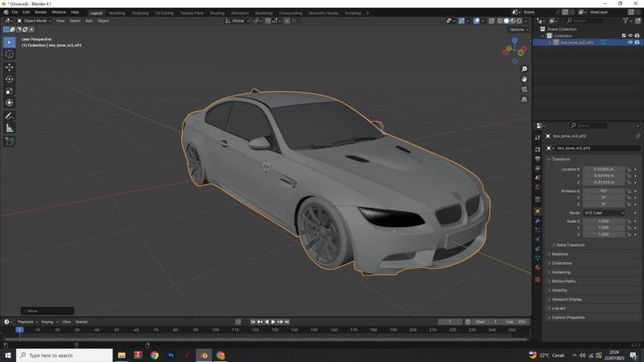Open the View Layer properties tab
This screenshot has width=644, height=362.
tap(538, 168)
